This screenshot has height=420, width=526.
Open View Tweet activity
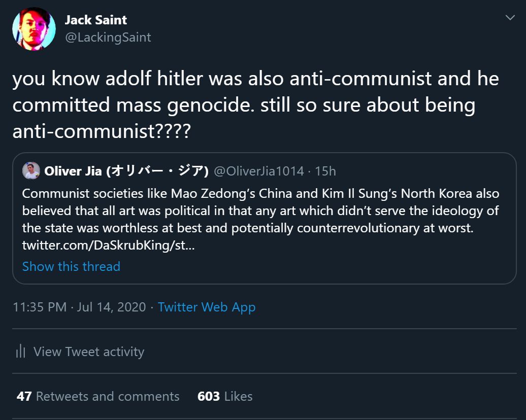tap(89, 352)
